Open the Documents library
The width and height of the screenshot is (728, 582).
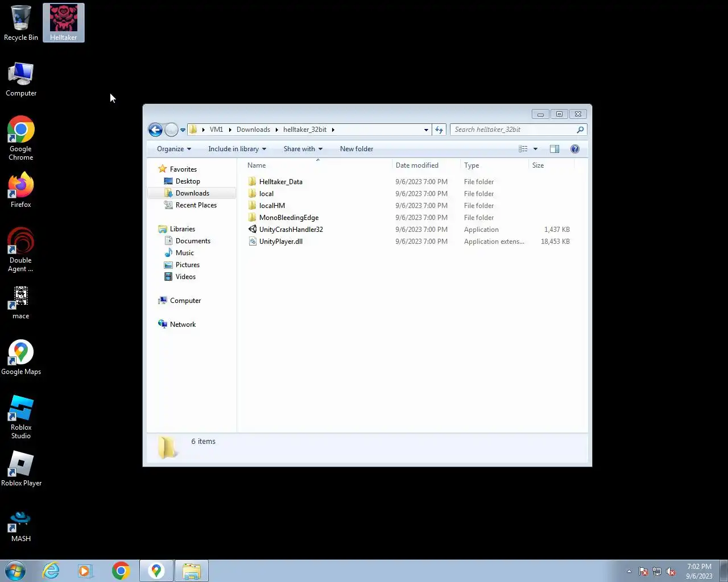(x=193, y=241)
